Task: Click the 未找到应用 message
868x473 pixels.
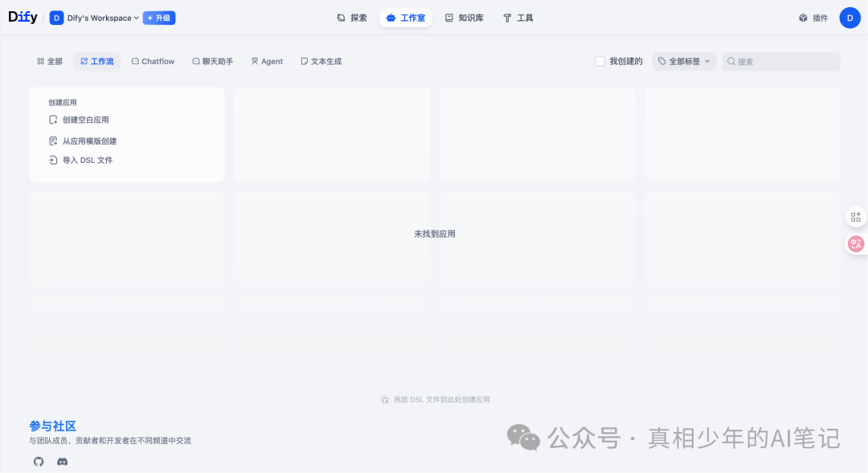Action: [435, 234]
